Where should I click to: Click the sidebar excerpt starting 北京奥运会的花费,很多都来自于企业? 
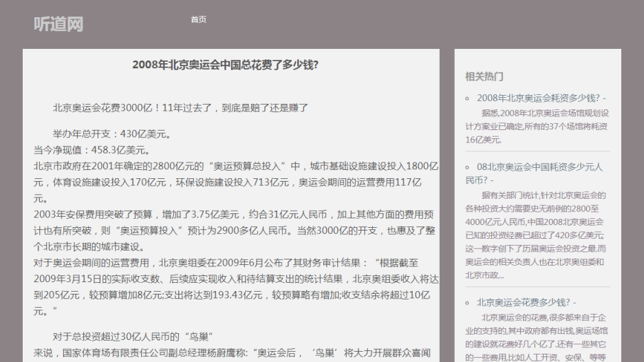(x=537, y=337)
